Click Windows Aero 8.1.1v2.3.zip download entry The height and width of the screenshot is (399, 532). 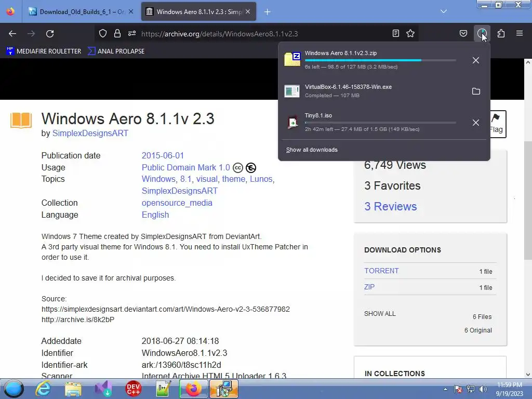[x=373, y=60]
